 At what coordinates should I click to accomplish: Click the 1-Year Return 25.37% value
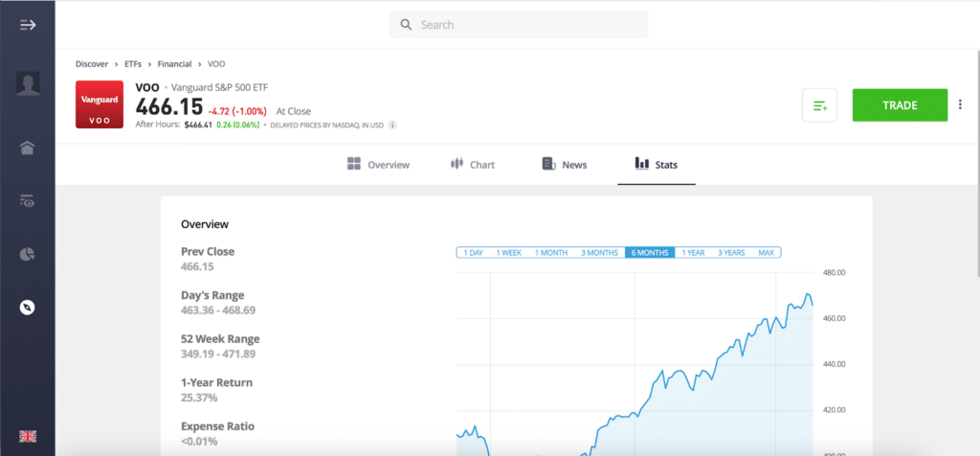tap(199, 398)
